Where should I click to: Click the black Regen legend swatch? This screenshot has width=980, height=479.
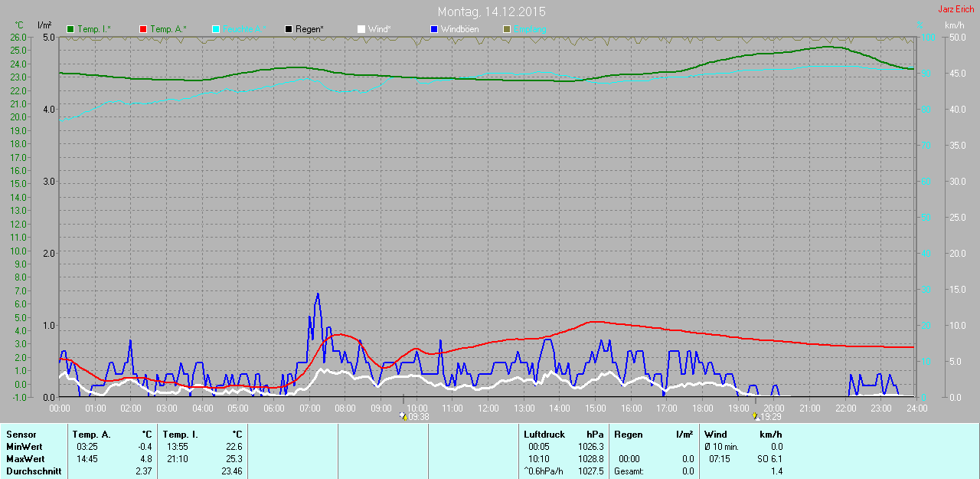[289, 29]
